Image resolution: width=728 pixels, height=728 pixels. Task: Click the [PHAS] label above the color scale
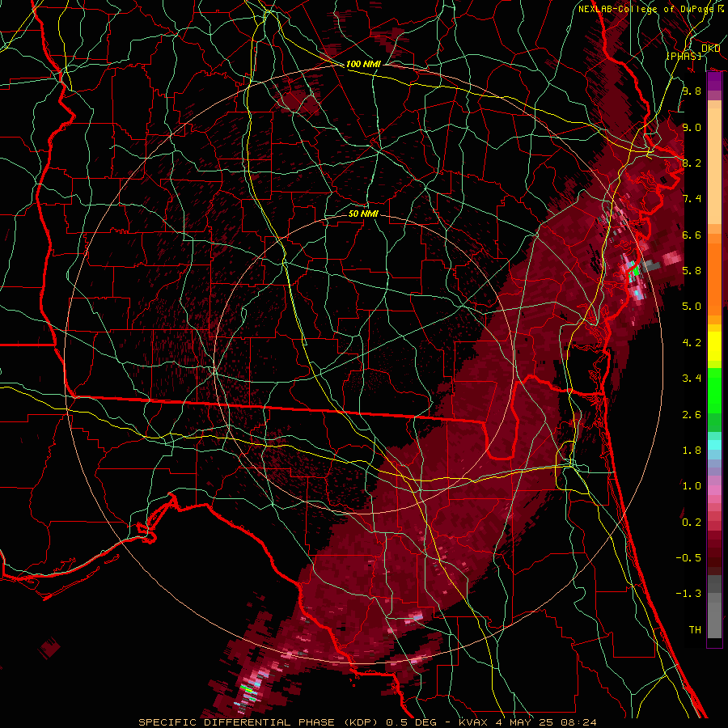click(684, 56)
